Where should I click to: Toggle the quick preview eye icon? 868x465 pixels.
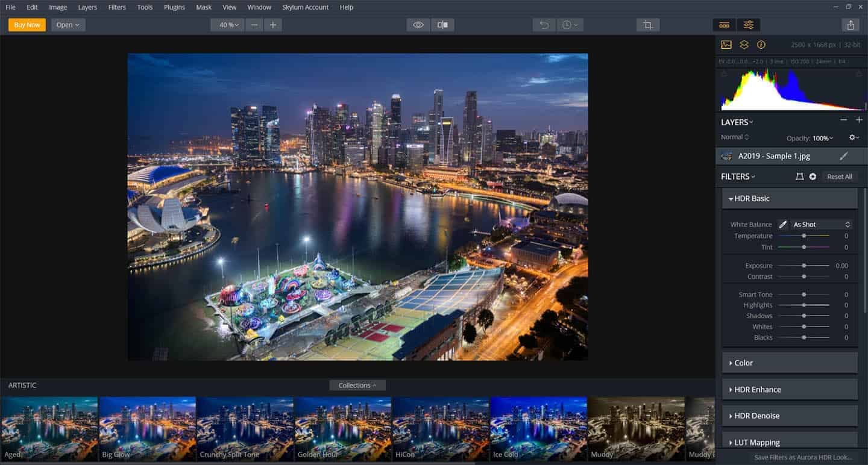pos(418,25)
